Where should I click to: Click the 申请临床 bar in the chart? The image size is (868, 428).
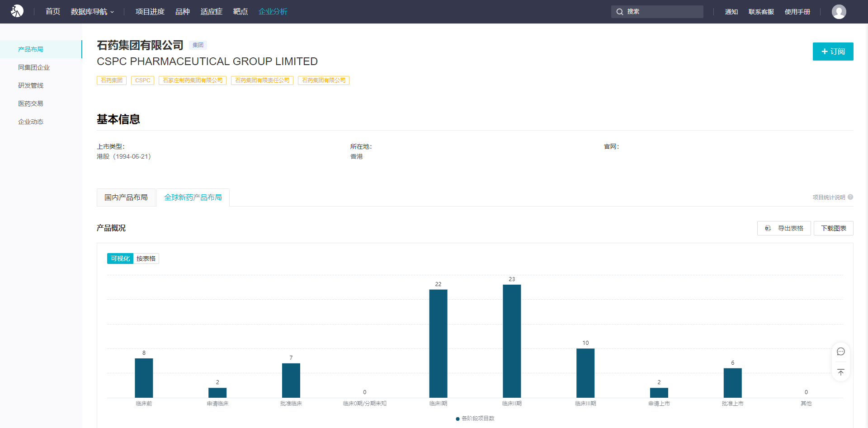tap(217, 393)
